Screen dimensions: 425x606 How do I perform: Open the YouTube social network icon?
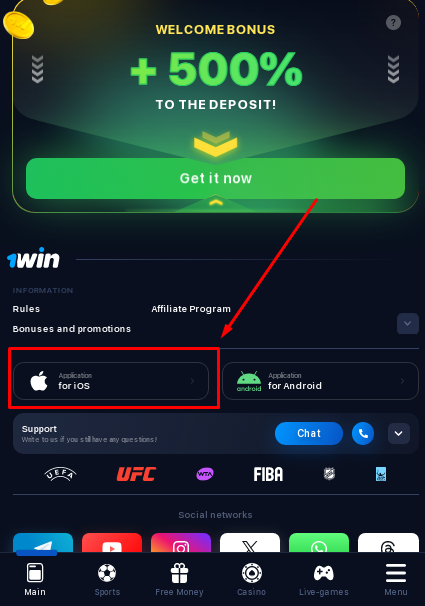point(112,543)
